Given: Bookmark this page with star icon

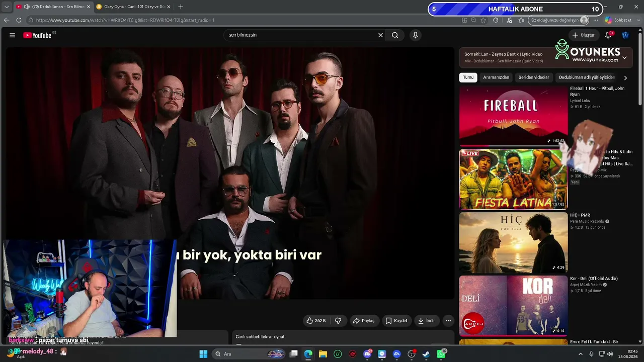Looking at the screenshot, I should 484,20.
